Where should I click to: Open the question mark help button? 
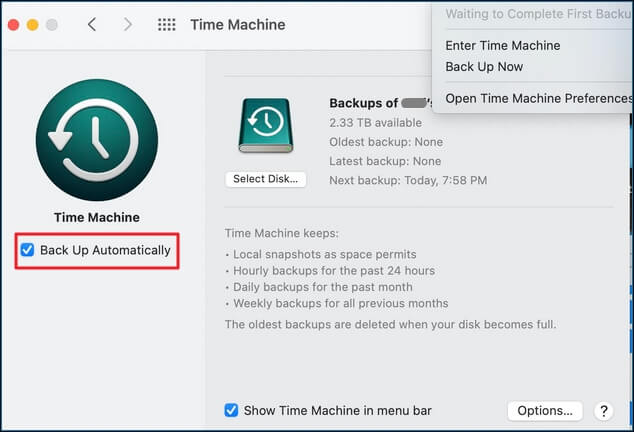click(603, 411)
